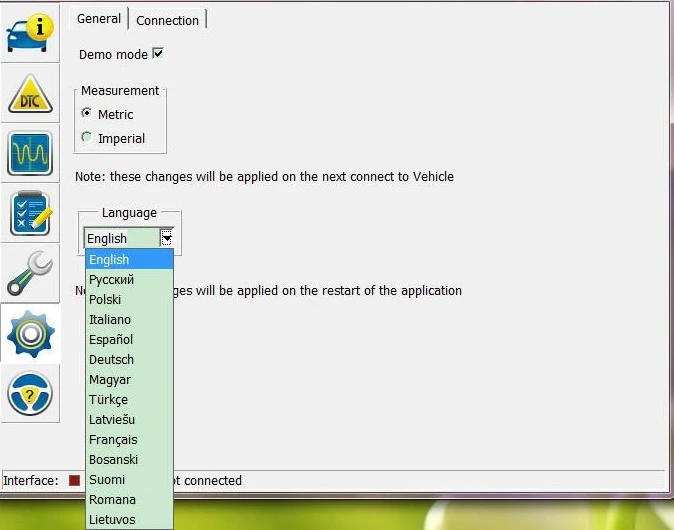Choose Magyar in the language list
This screenshot has width=674, height=530.
click(x=129, y=380)
